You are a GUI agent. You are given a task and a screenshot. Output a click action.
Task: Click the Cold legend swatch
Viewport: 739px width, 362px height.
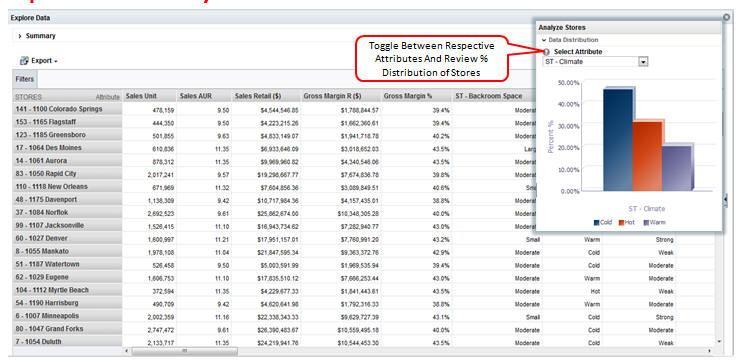596,222
